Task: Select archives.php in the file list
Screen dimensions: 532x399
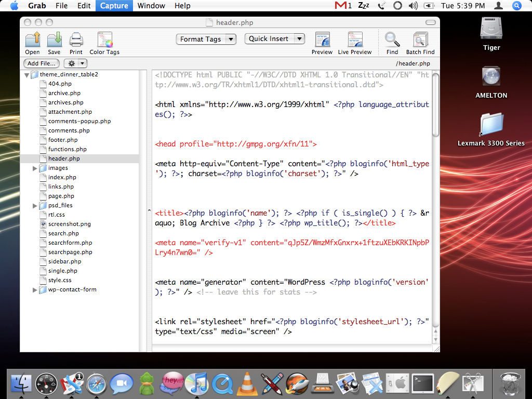Action: click(66, 102)
